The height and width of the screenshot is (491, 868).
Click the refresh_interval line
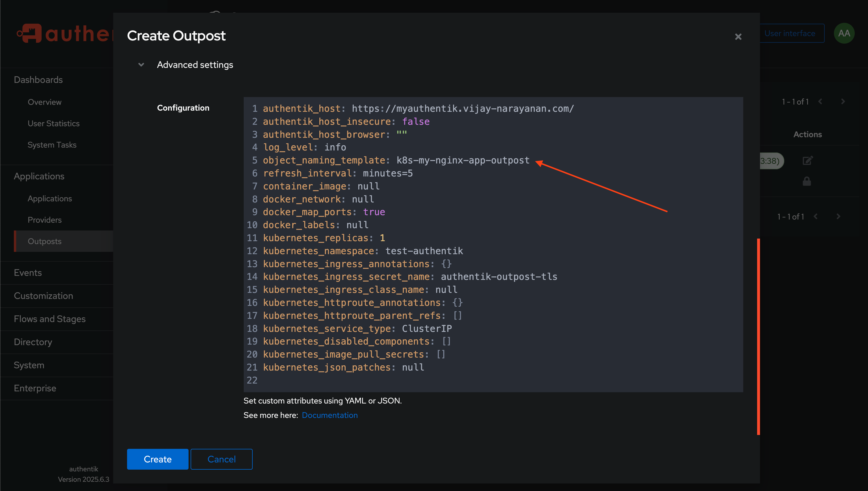click(x=338, y=173)
